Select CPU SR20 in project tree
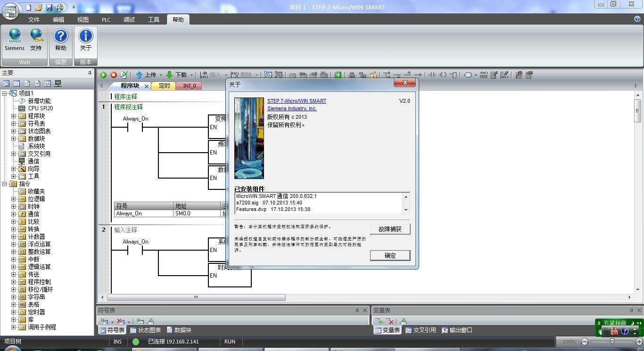Image resolution: width=644 pixels, height=351 pixels. [x=40, y=108]
